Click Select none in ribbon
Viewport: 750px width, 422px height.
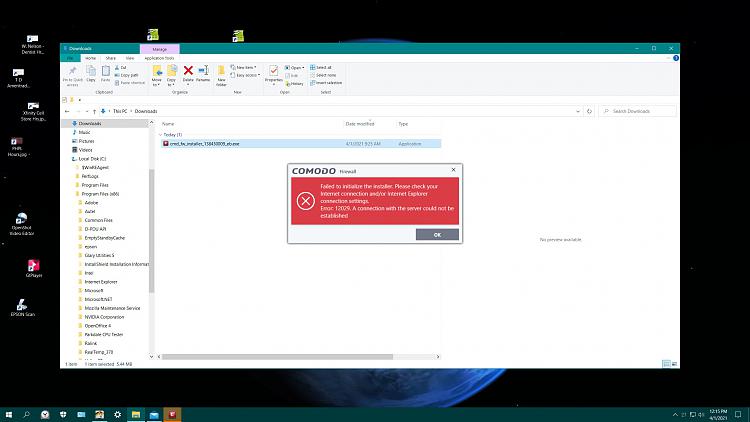coord(323,75)
